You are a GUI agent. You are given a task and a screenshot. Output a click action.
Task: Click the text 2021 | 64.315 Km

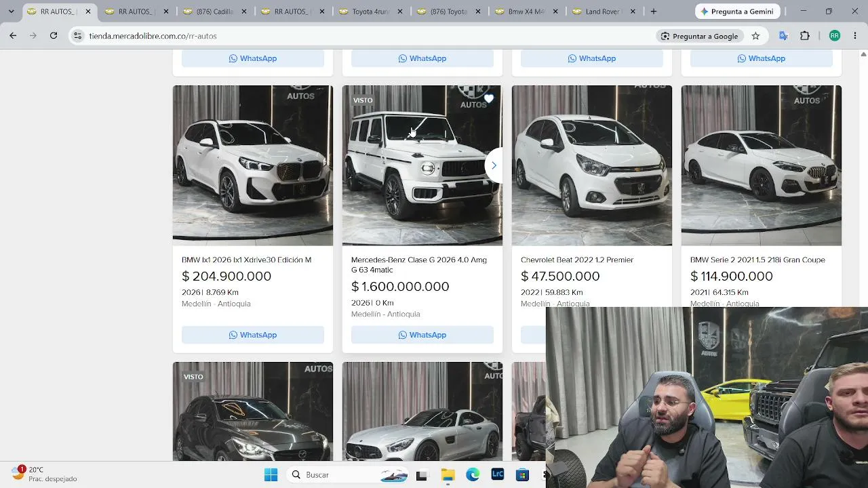coord(719,292)
